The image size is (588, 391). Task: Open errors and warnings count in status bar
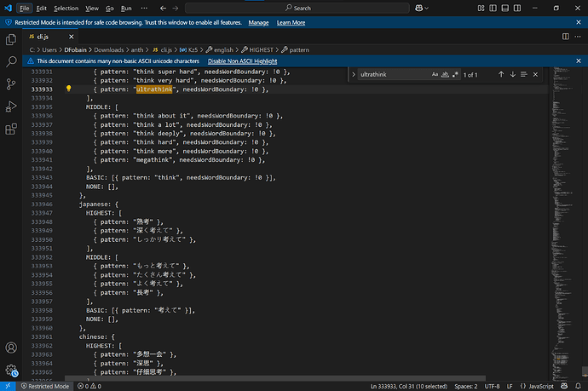[89, 386]
